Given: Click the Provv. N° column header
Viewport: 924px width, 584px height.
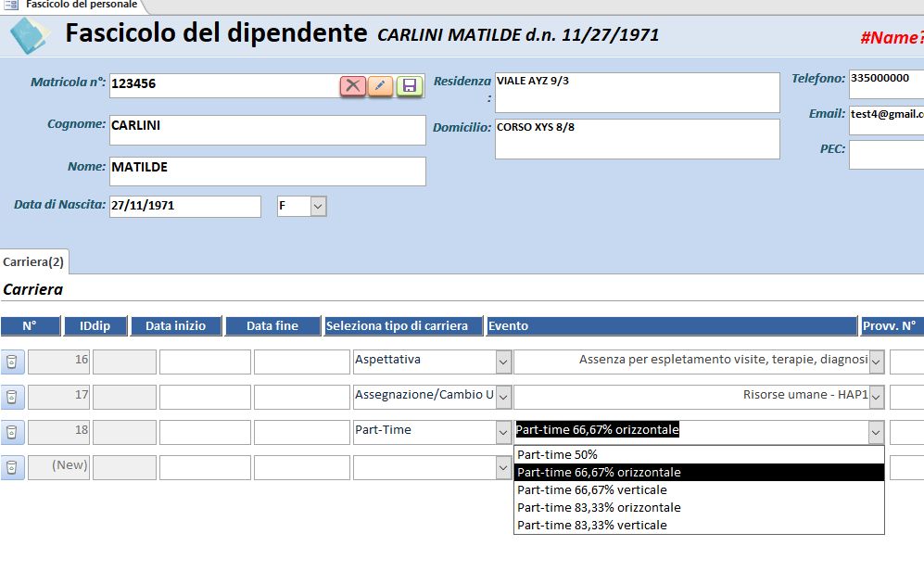Looking at the screenshot, I should pos(892,326).
